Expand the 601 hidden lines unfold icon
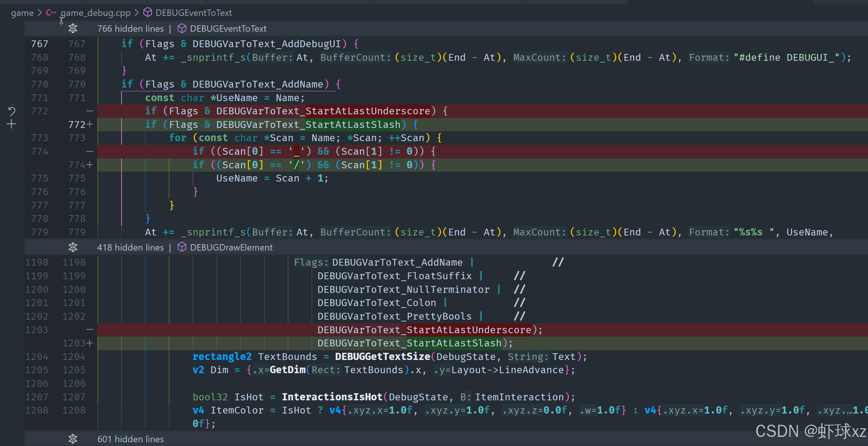The image size is (868, 446). point(73,439)
